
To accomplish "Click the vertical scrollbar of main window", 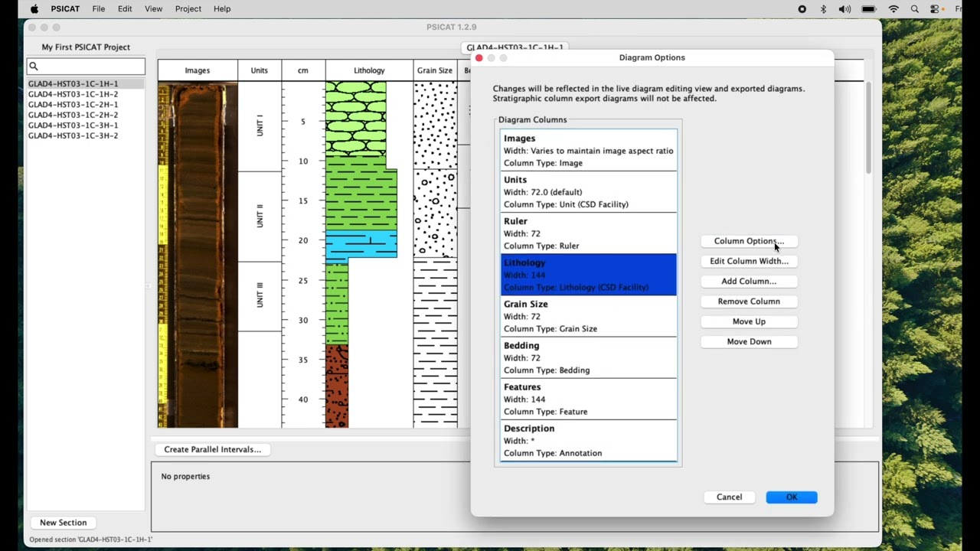I will [869, 126].
